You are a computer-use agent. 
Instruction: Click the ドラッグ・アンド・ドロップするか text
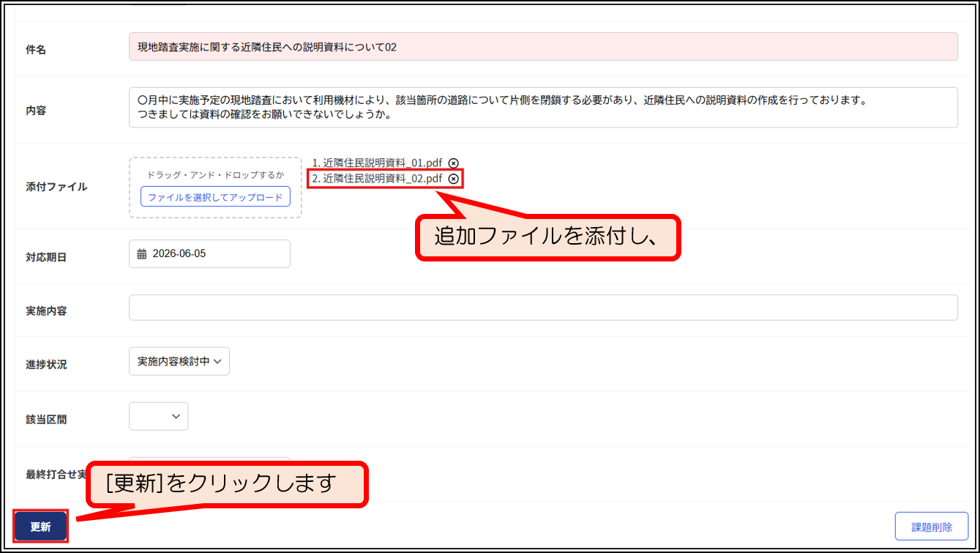[215, 175]
